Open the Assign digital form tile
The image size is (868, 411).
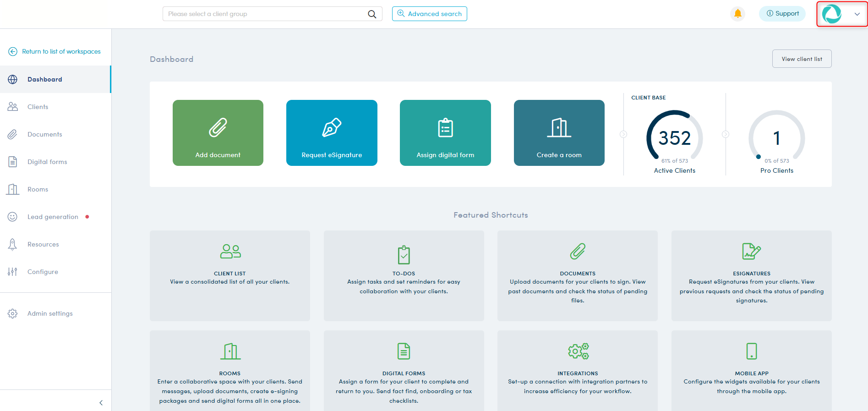click(445, 133)
